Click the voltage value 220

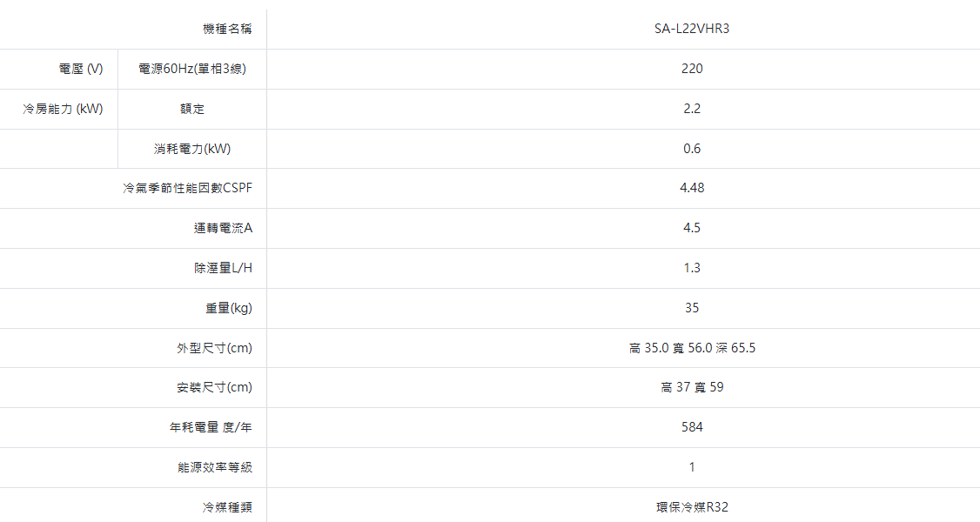[x=692, y=69]
